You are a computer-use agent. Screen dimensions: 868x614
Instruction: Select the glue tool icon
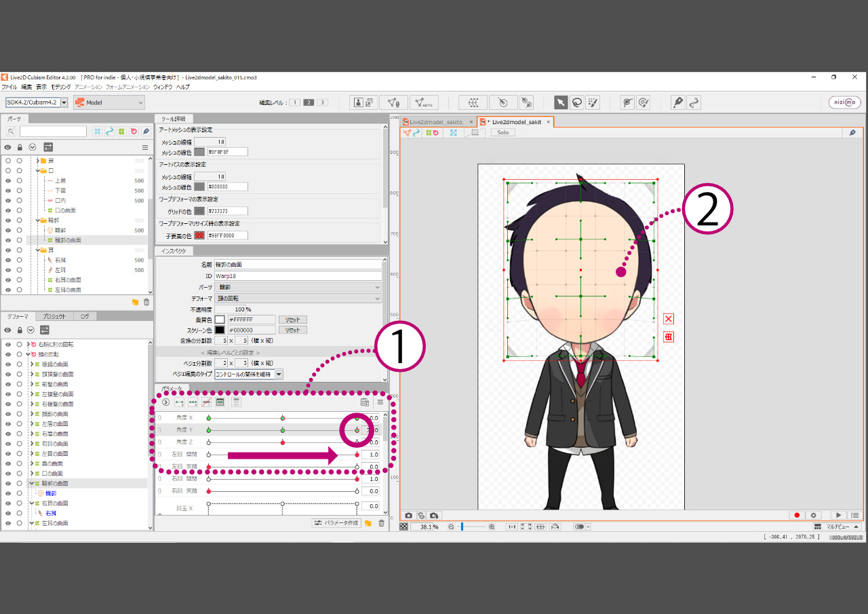pos(627,102)
